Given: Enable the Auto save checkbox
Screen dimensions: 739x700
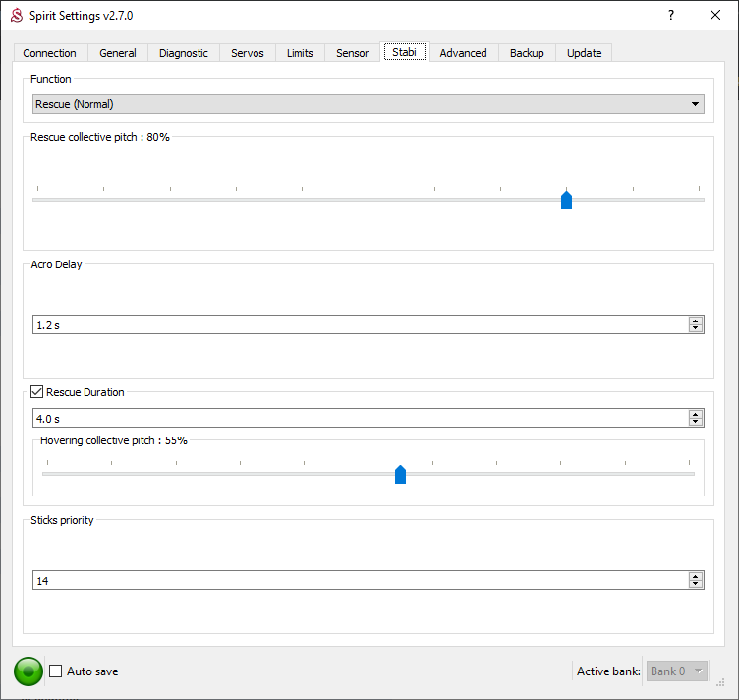Looking at the screenshot, I should pos(56,671).
